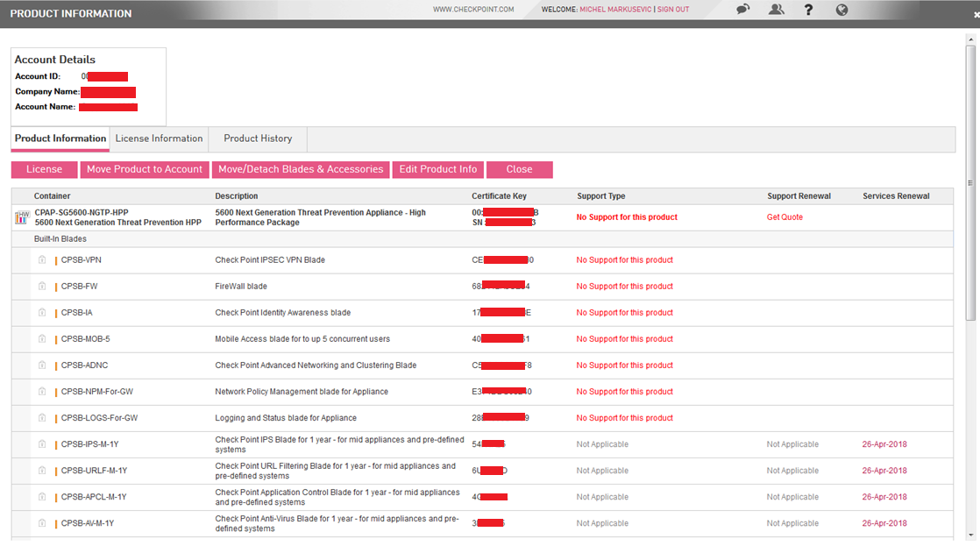Open the help question mark icon
Image resolution: width=980 pixels, height=546 pixels.
tap(809, 10)
